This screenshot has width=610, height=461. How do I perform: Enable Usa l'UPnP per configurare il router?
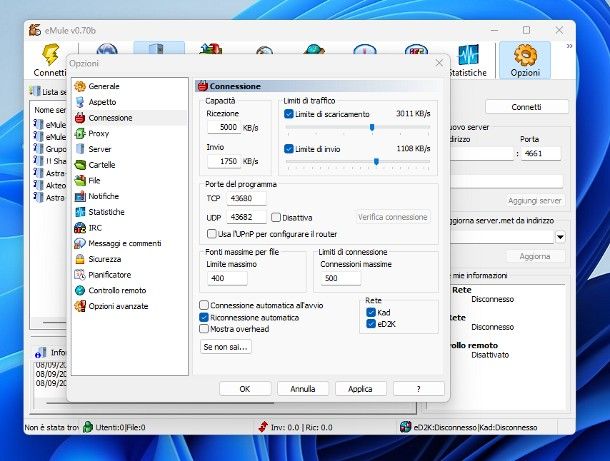tap(212, 234)
